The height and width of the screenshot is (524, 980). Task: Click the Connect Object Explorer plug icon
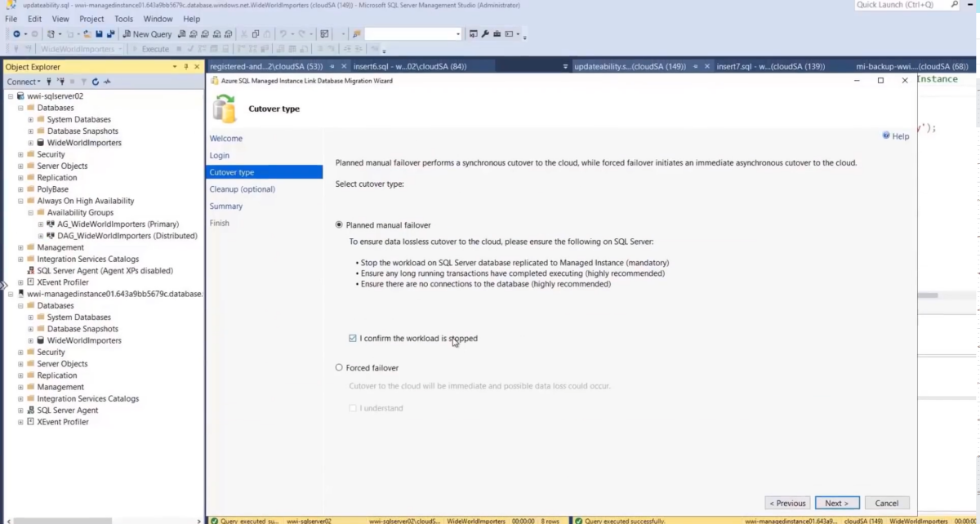[x=49, y=82]
